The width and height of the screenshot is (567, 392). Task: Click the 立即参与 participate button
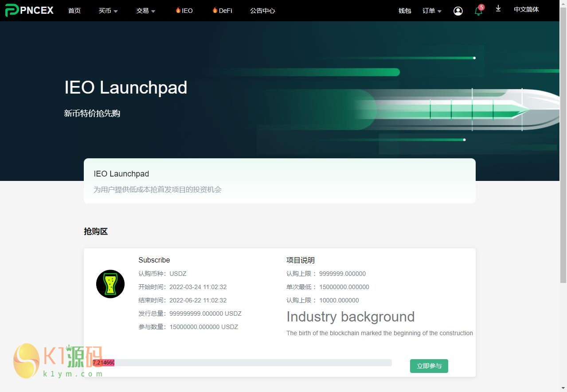429,366
